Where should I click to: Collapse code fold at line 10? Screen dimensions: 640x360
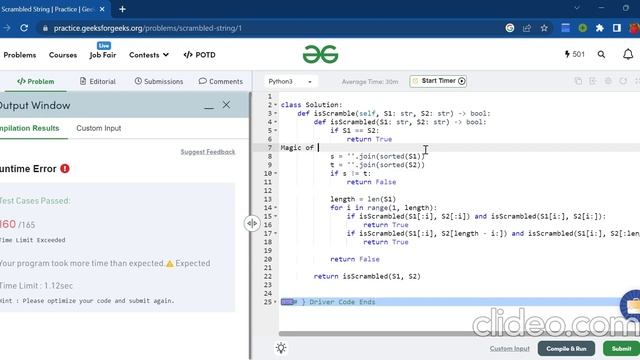pyautogui.click(x=276, y=173)
